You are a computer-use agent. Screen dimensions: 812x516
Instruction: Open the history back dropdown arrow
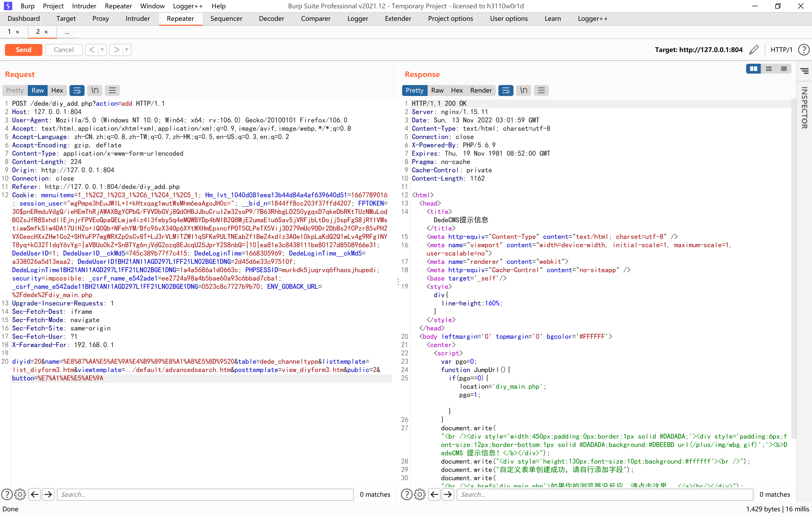[102, 50]
